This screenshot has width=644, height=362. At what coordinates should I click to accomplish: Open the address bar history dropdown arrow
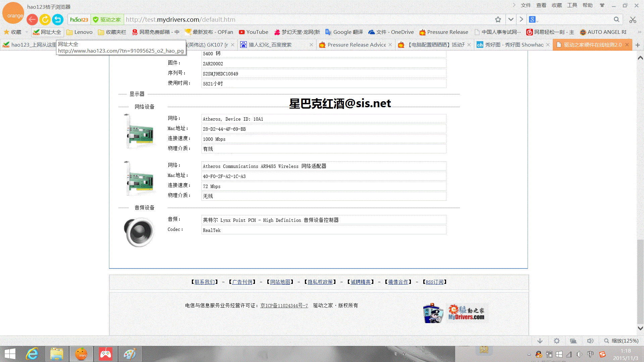(x=511, y=19)
